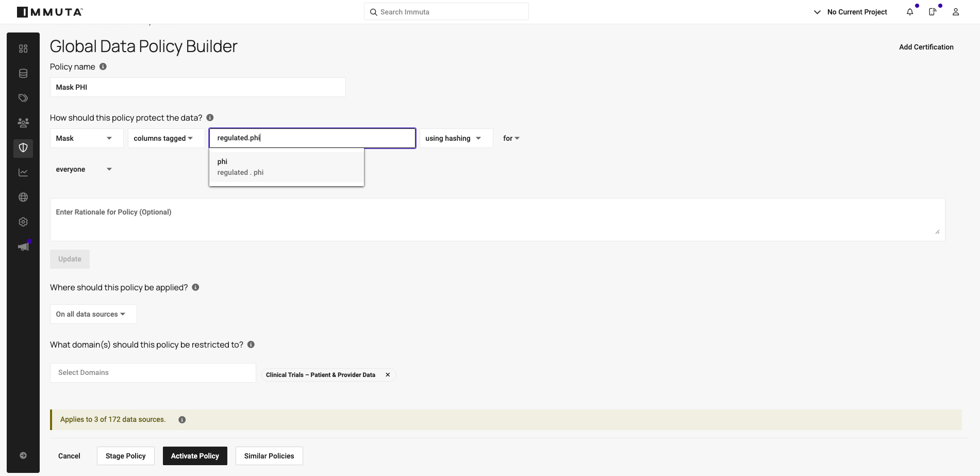Viewport: 980px width, 476px height.
Task: Remove the Clinical Trials domain chip
Action: click(388, 374)
